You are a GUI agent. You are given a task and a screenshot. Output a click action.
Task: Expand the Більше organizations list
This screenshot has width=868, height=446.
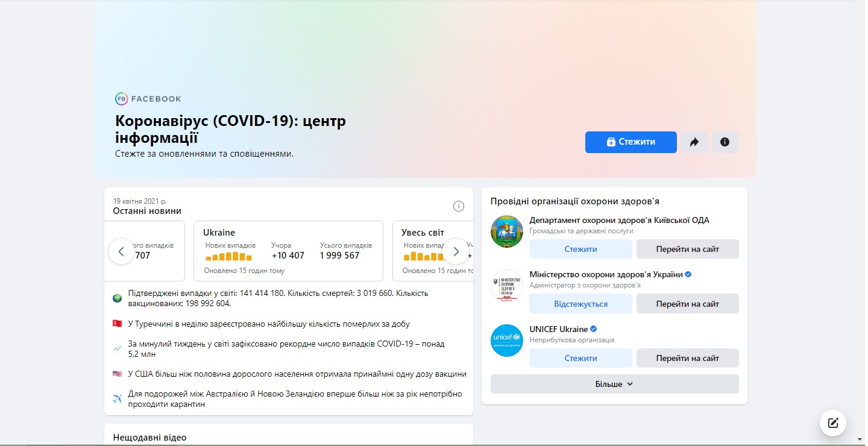(x=614, y=384)
